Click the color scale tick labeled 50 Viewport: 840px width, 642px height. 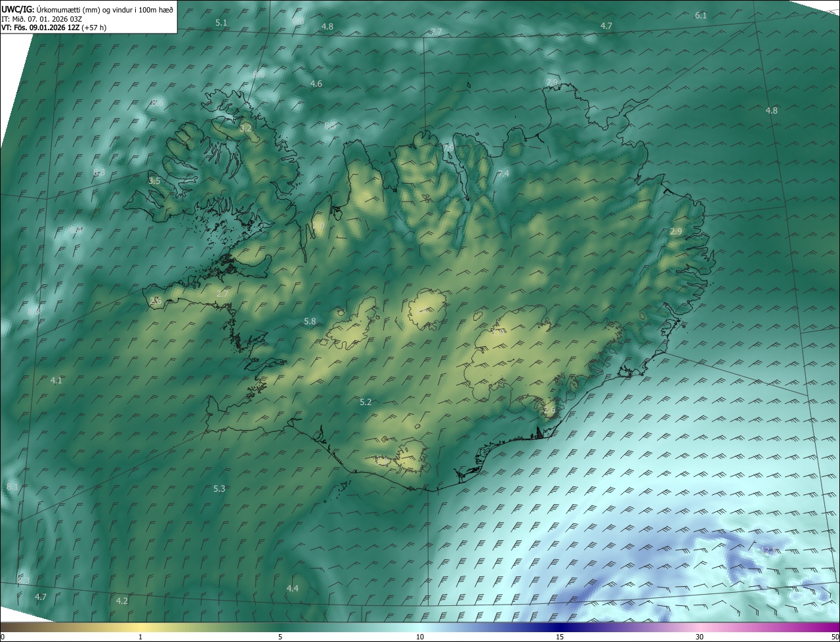835,637
